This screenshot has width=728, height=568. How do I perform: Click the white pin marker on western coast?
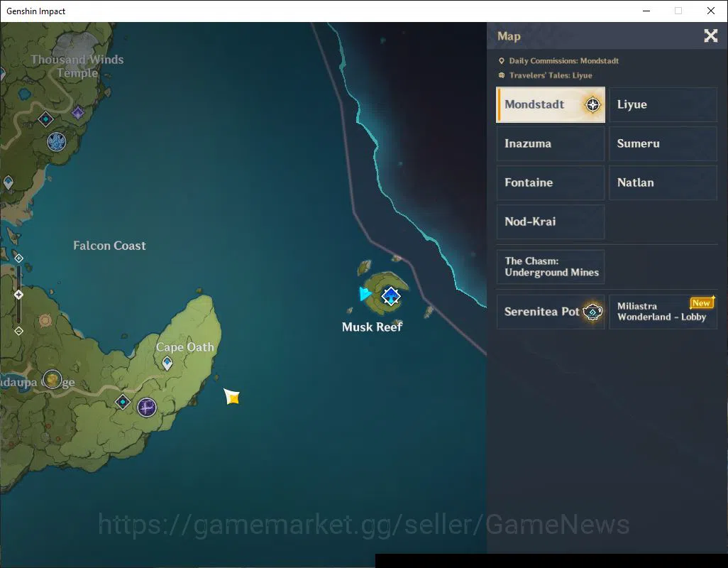[x=9, y=182]
